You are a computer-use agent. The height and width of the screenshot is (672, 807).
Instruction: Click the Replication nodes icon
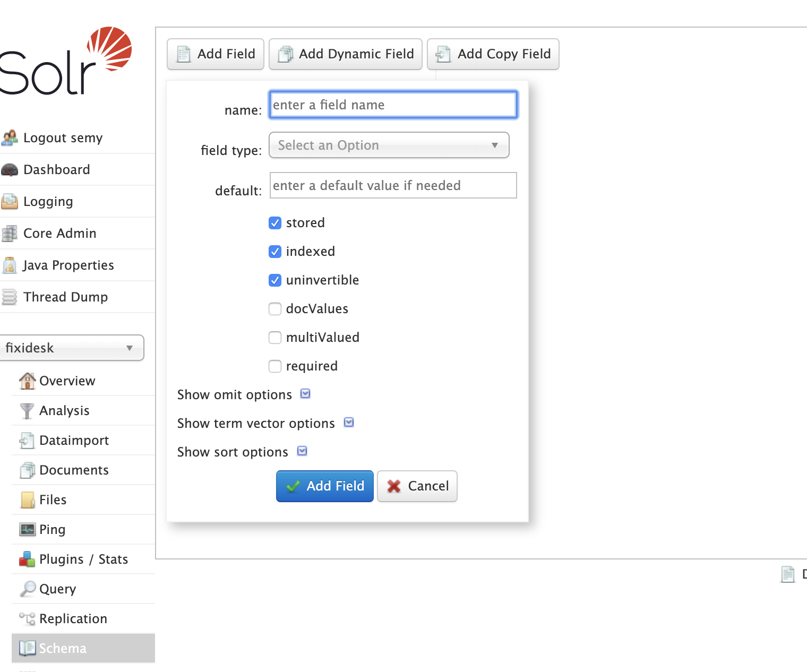coord(27,619)
